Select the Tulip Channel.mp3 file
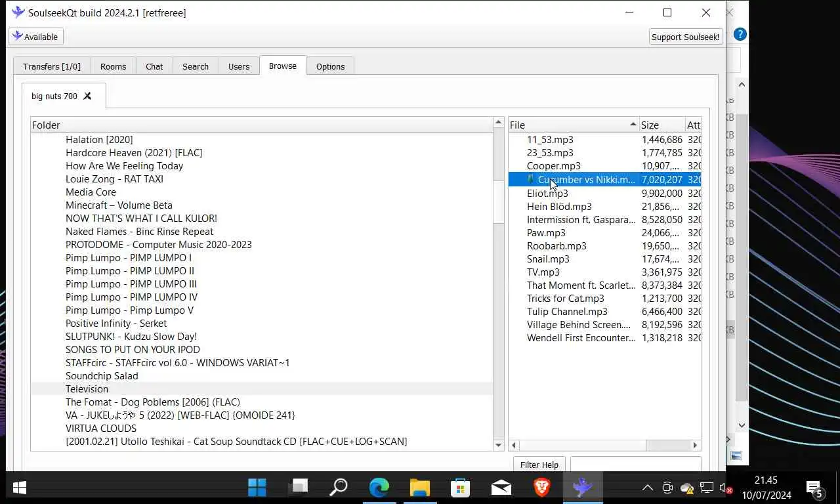The image size is (840, 504). click(567, 311)
